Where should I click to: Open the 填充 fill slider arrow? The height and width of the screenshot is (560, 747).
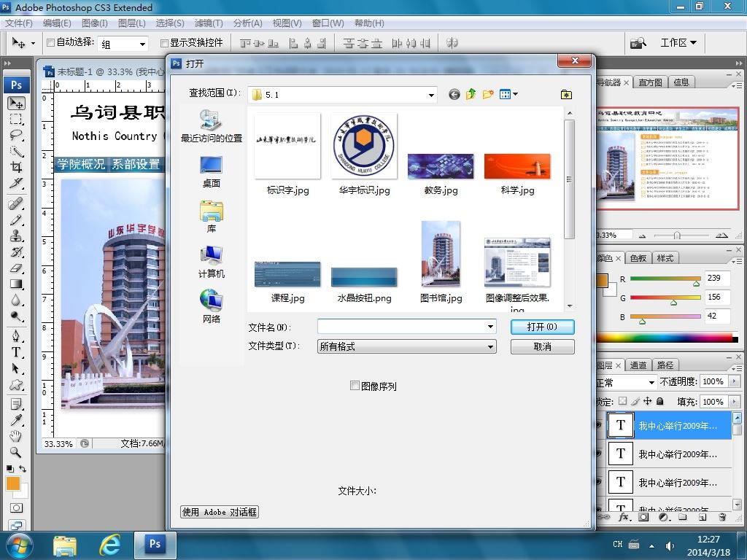734,402
